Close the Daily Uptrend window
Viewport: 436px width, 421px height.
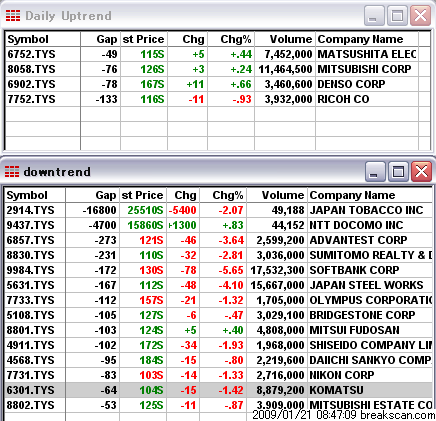(420, 15)
